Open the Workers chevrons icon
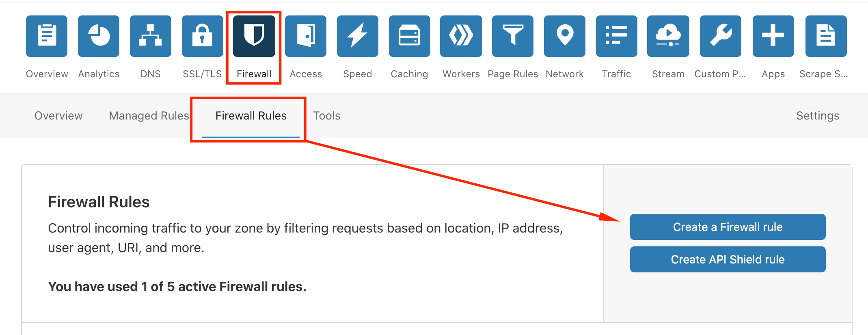The image size is (868, 335). click(461, 36)
